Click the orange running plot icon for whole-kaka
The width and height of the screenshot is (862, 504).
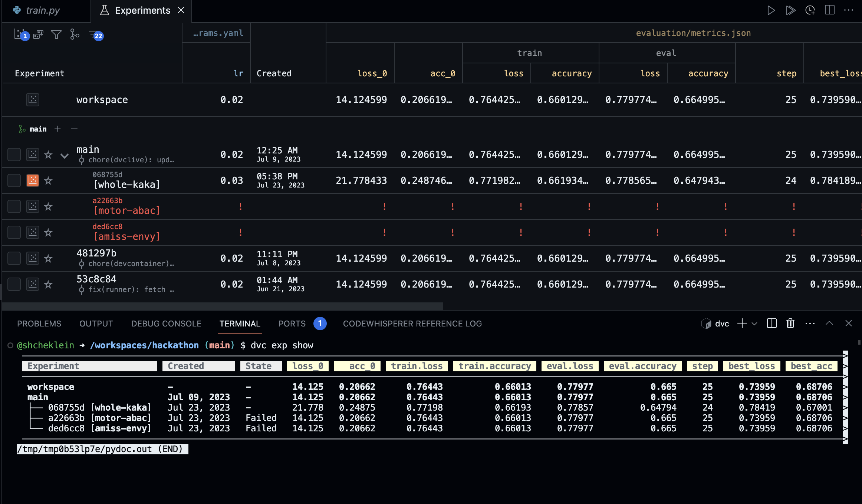coord(33,180)
